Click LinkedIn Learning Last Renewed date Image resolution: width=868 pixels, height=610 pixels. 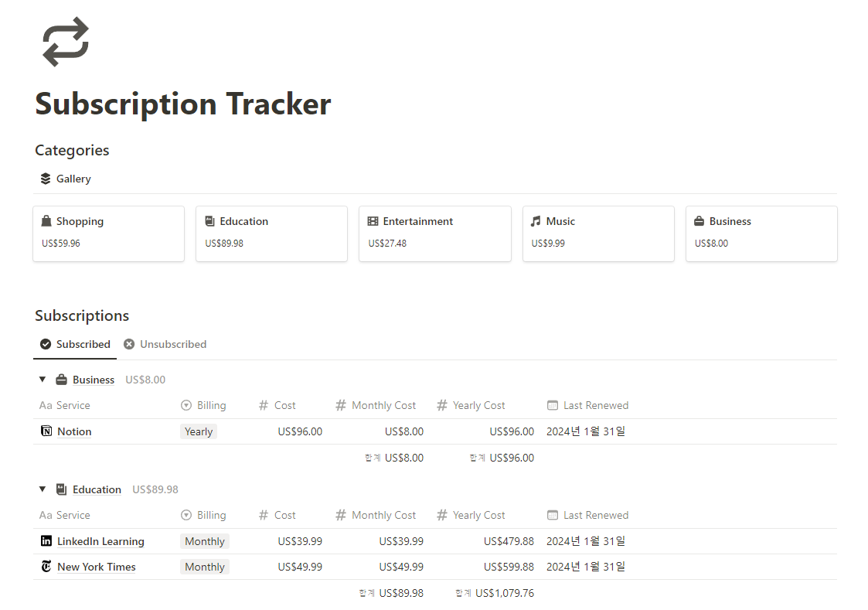tap(586, 541)
